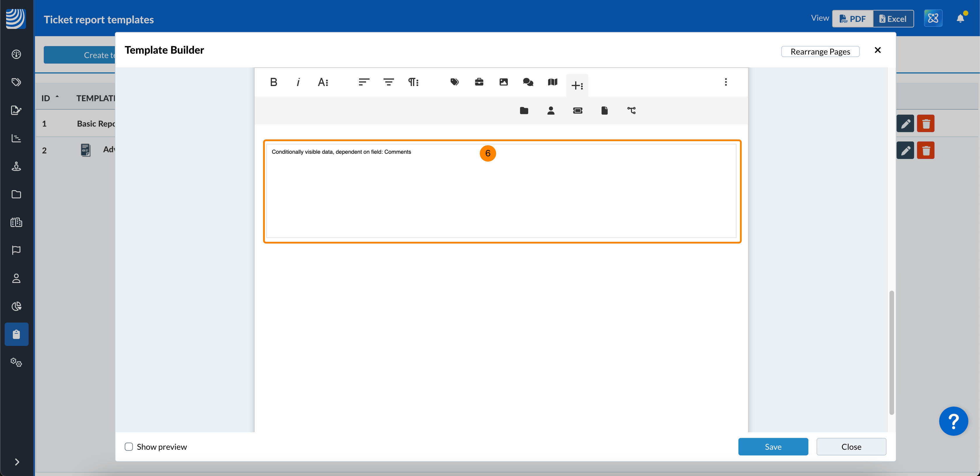Insert map element icon
This screenshot has height=476, width=980.
click(552, 82)
